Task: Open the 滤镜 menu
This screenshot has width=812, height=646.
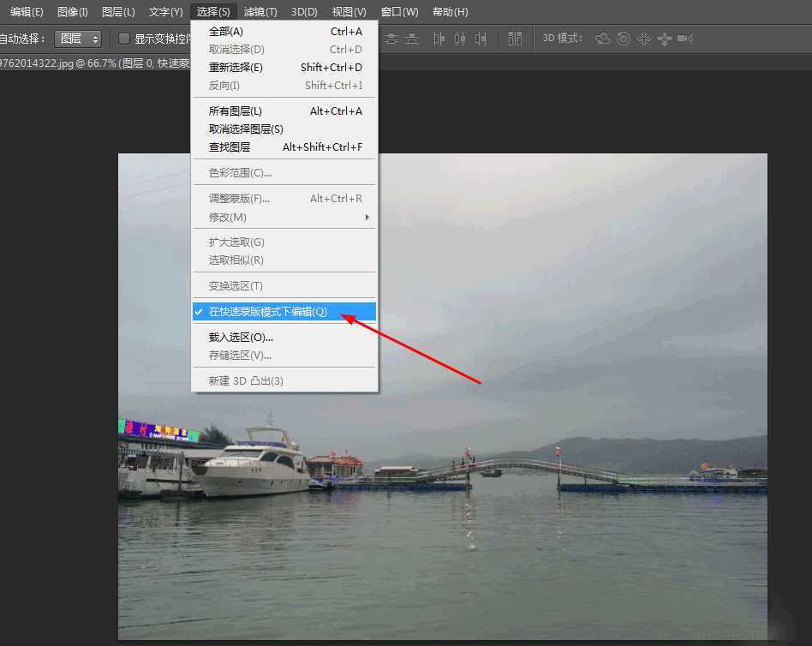Action: pyautogui.click(x=260, y=11)
